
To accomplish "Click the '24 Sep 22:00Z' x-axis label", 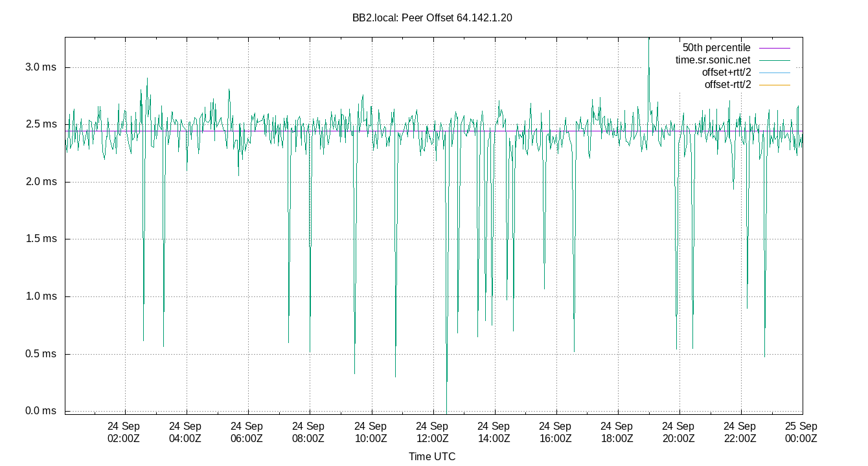I will [740, 432].
